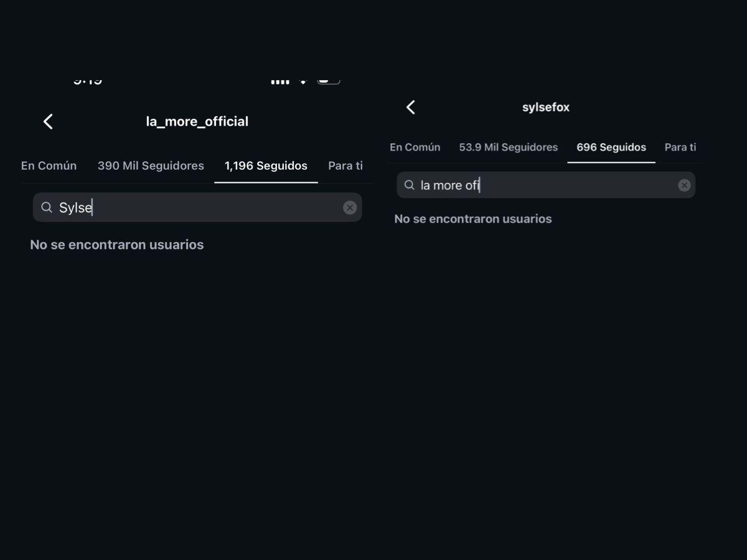This screenshot has width=747, height=560.
Task: Switch to 53.9 Mil Seguidores tab
Action: pos(508,147)
